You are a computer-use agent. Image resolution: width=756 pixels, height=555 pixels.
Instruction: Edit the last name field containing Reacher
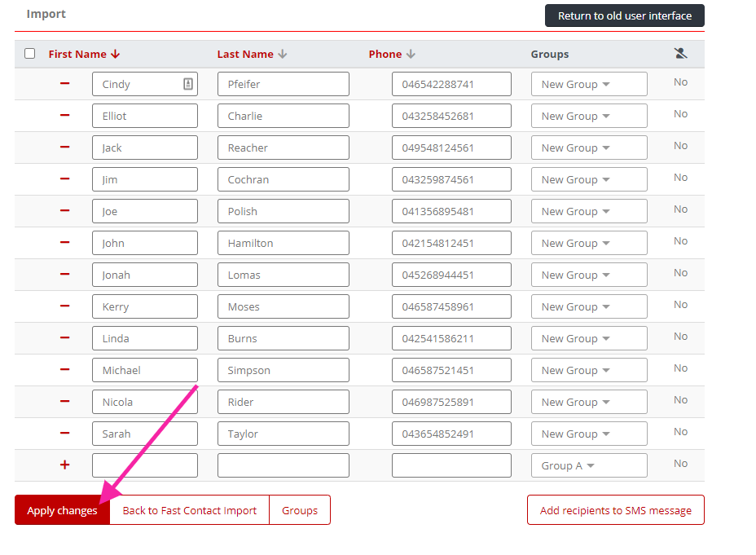(283, 148)
